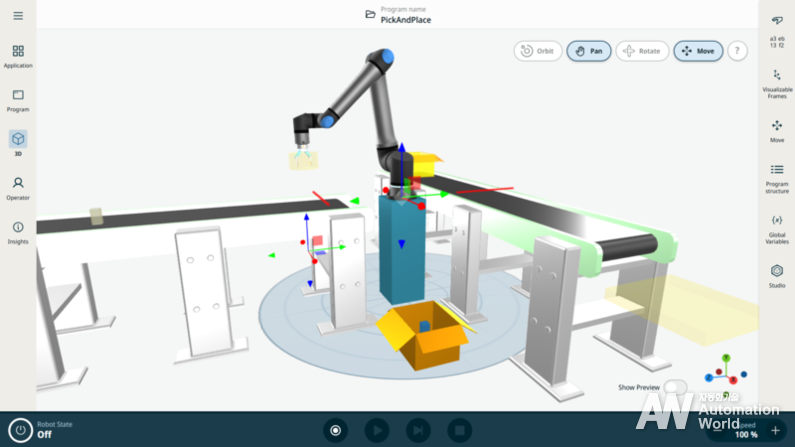Increase speed with the plus button
795x447 pixels.
click(x=775, y=431)
